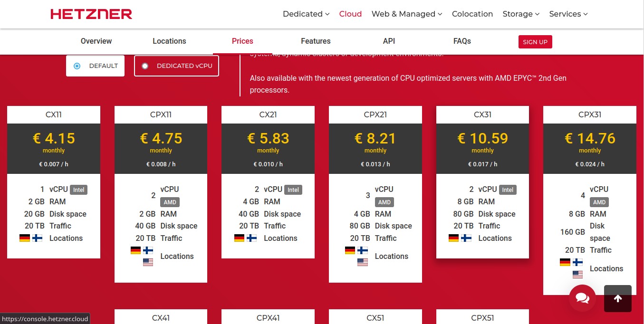644x324 pixels.
Task: Click the German flag in CX11 card
Action: pyautogui.click(x=25, y=238)
